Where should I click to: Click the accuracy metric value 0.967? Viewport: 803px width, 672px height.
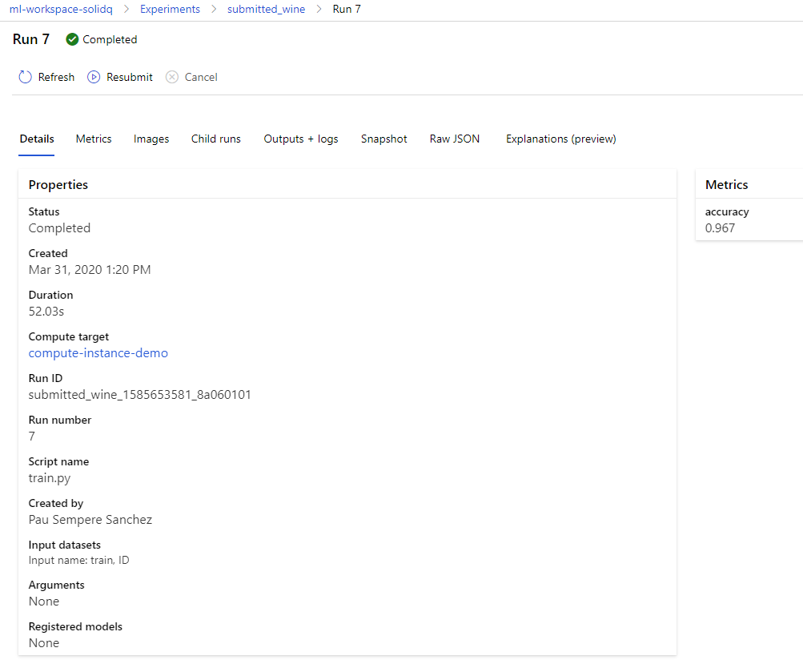click(x=720, y=227)
